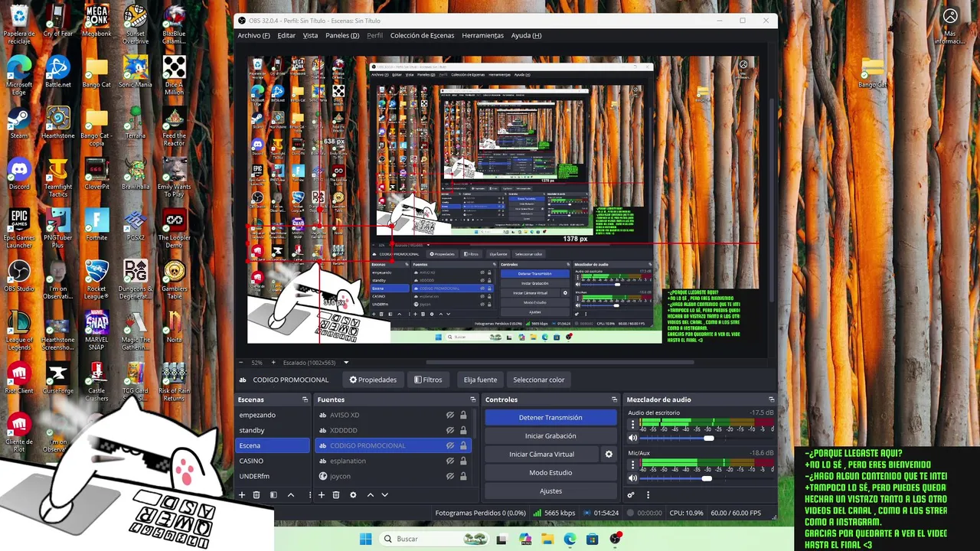The image size is (980, 551).
Task: Open Discord desktop shortcut
Action: click(x=19, y=174)
